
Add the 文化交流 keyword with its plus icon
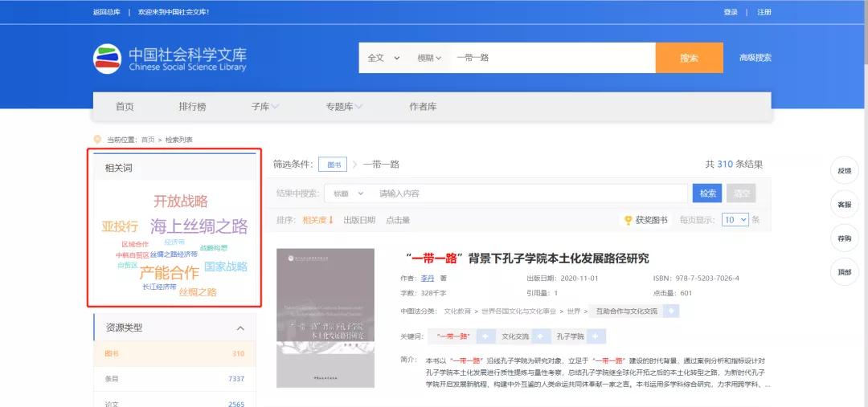[x=542, y=336]
